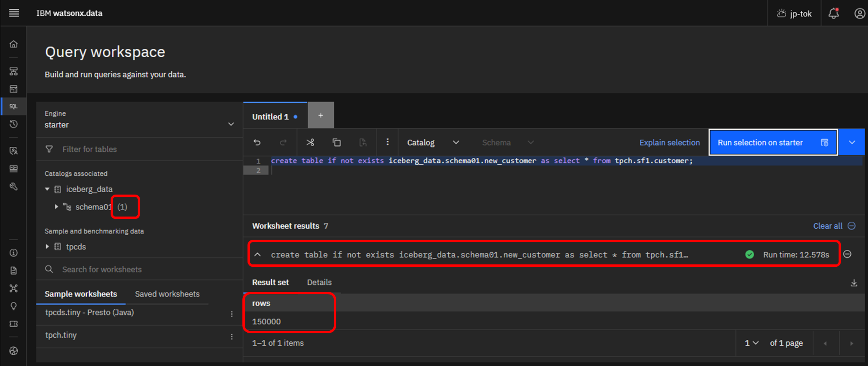Click the cut scissors icon
This screenshot has height=366, width=868.
(310, 142)
